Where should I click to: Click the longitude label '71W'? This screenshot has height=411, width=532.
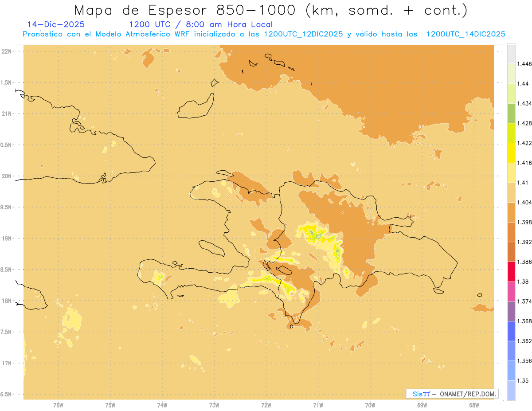[318, 405]
